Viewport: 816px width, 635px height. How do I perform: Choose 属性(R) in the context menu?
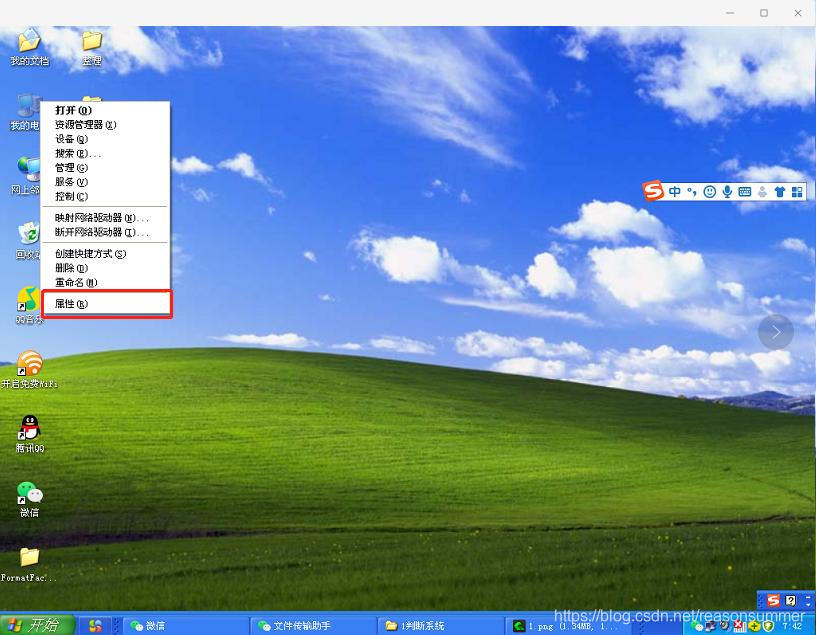pyautogui.click(x=105, y=303)
